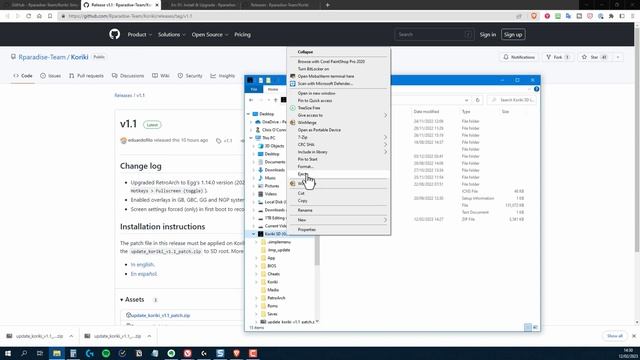Image resolution: width=640 pixels, height=360 pixels.
Task: Bookmark this page icon in browser
Action: tap(50, 16)
